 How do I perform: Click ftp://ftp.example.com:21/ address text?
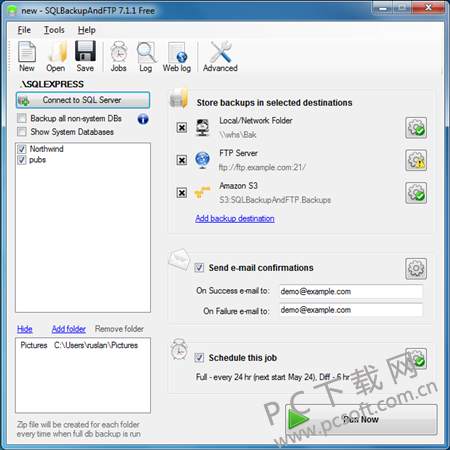tap(262, 167)
